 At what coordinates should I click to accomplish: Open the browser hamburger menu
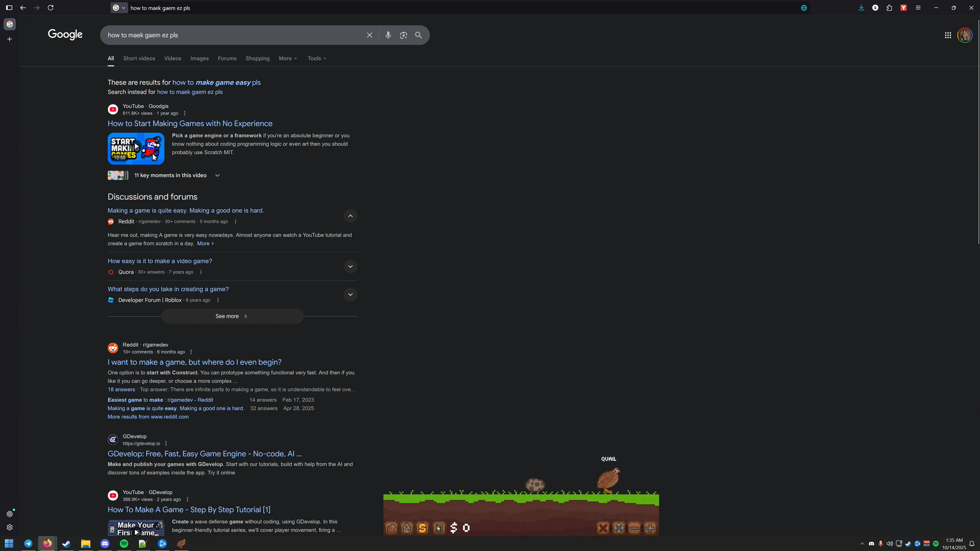click(x=918, y=8)
